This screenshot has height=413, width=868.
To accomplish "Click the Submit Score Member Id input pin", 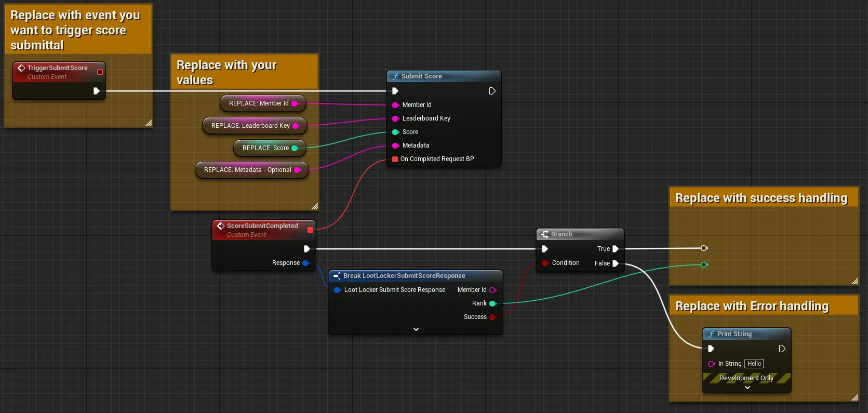I will [x=395, y=105].
